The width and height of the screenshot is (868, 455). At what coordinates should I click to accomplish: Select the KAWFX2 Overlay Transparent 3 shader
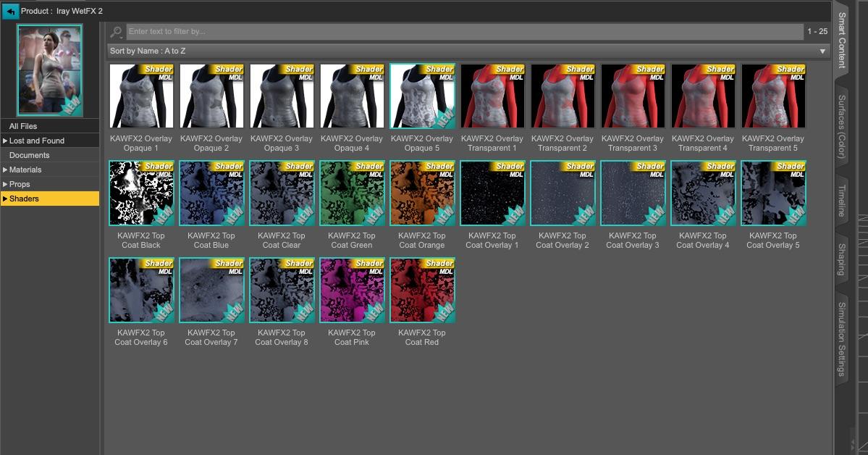click(633, 96)
